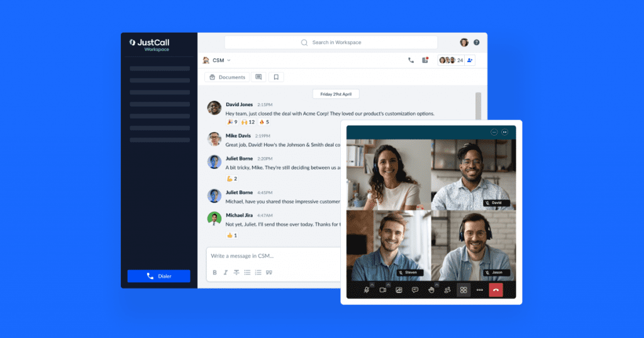Click the Write a message in CSM field

(x=274, y=256)
